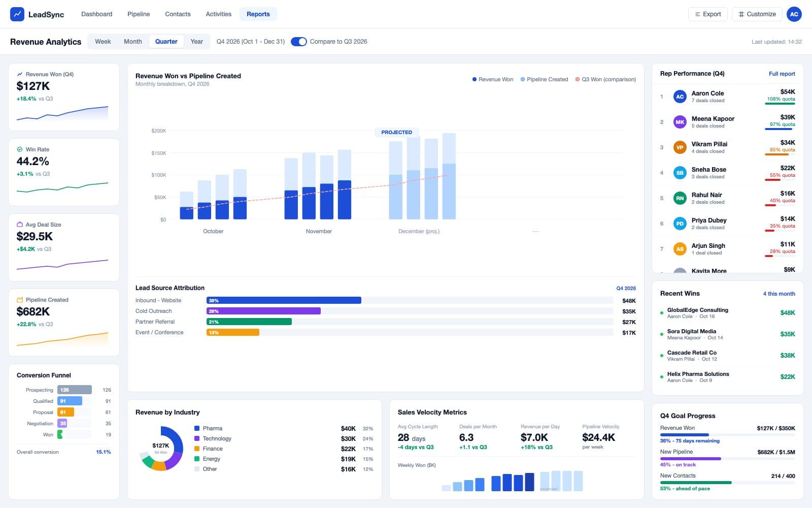The height and width of the screenshot is (508, 812).
Task: Click the Cold Outreach 28% bar
Action: [x=263, y=311]
